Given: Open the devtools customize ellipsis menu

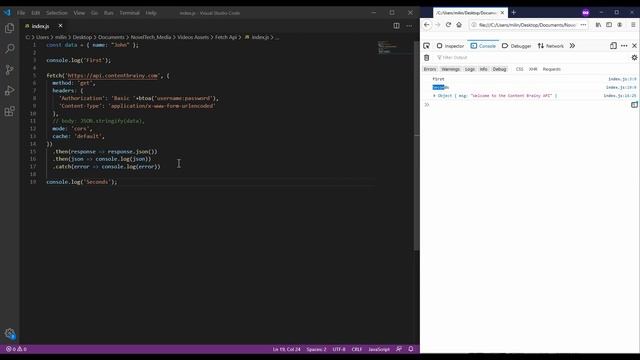Looking at the screenshot, I should (x=624, y=46).
